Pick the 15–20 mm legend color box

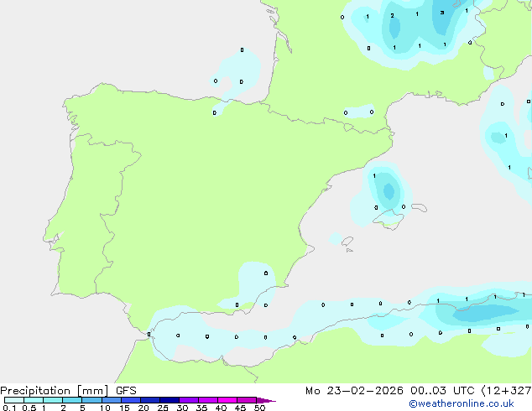[x=131, y=400]
